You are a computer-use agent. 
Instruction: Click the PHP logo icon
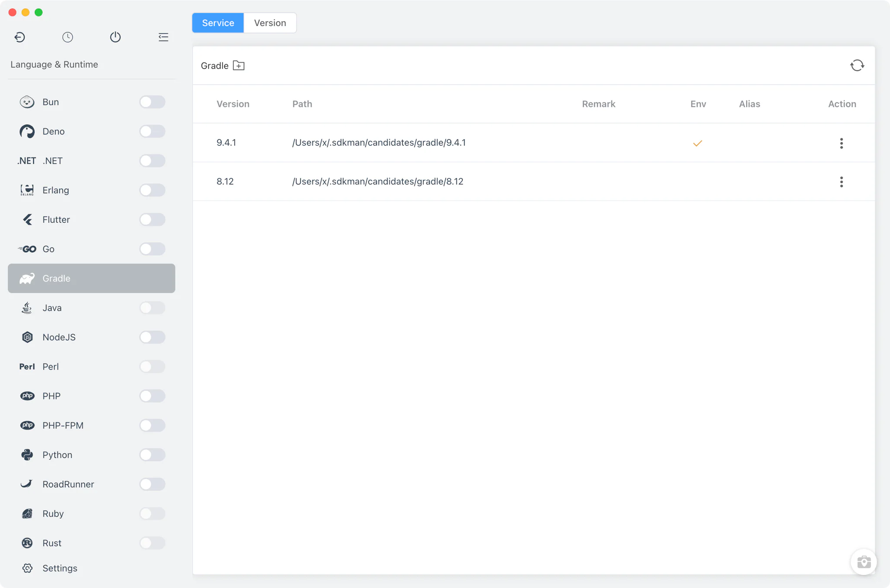(x=27, y=396)
